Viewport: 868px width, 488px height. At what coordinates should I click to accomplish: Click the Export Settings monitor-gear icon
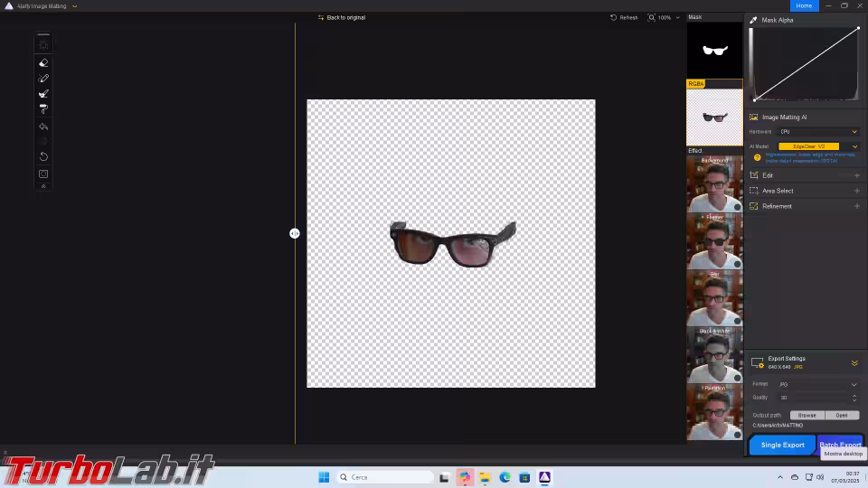point(758,363)
